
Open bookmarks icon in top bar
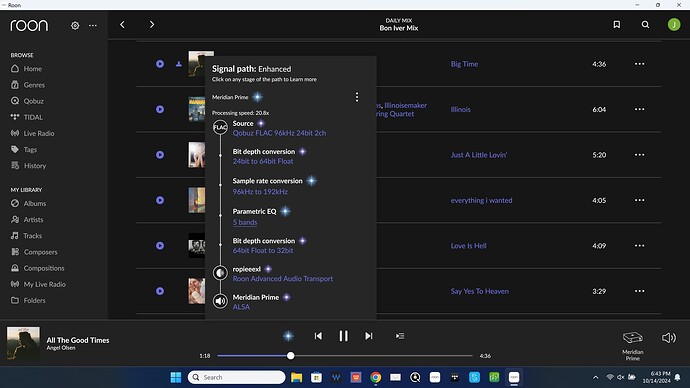(617, 25)
